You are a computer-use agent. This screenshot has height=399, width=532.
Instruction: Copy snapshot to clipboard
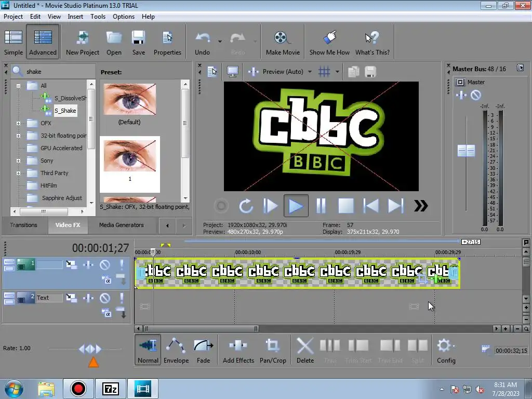[x=353, y=72]
